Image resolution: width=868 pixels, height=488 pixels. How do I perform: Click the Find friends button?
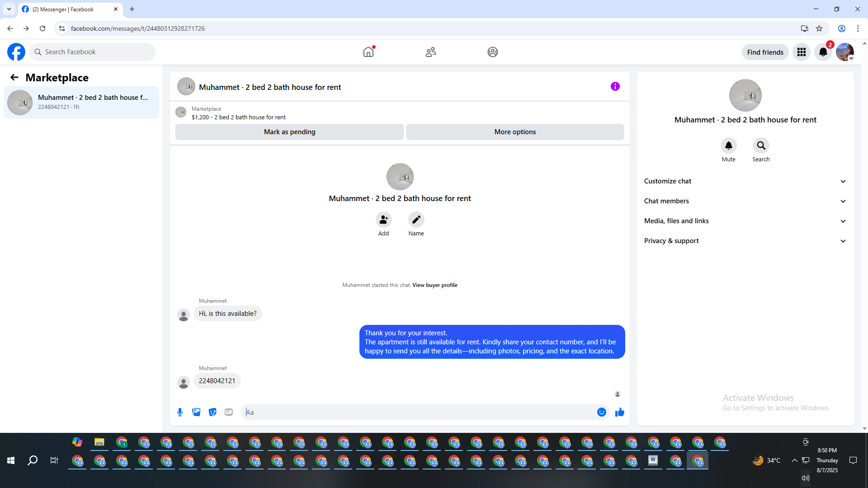(765, 52)
